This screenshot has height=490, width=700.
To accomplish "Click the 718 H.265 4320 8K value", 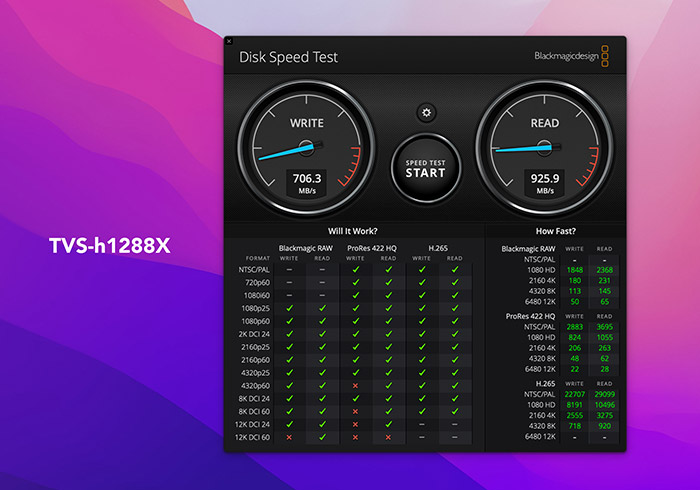I will [x=575, y=426].
